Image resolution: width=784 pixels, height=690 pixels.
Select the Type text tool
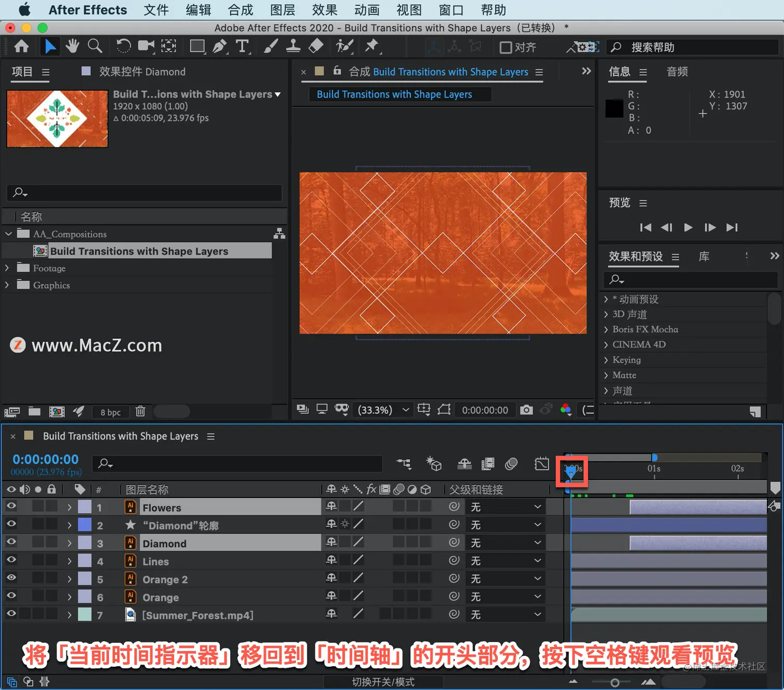(242, 47)
